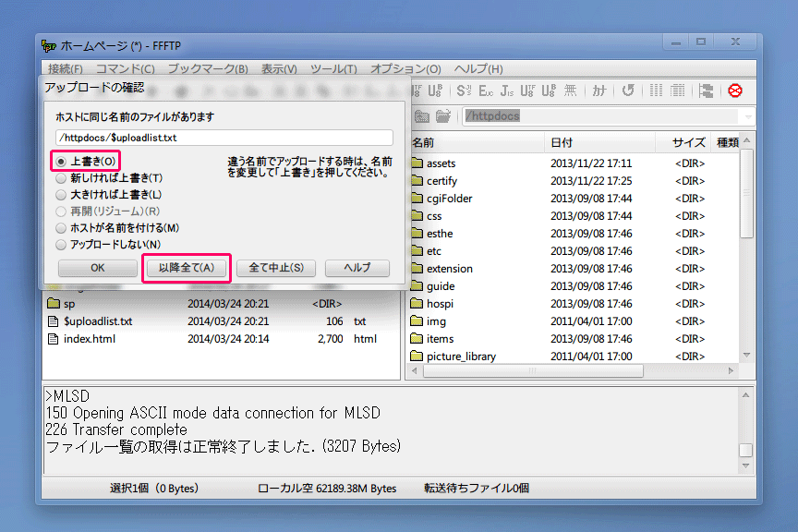Click the refresh file list icon
Image resolution: width=798 pixels, height=532 pixels.
(x=628, y=91)
